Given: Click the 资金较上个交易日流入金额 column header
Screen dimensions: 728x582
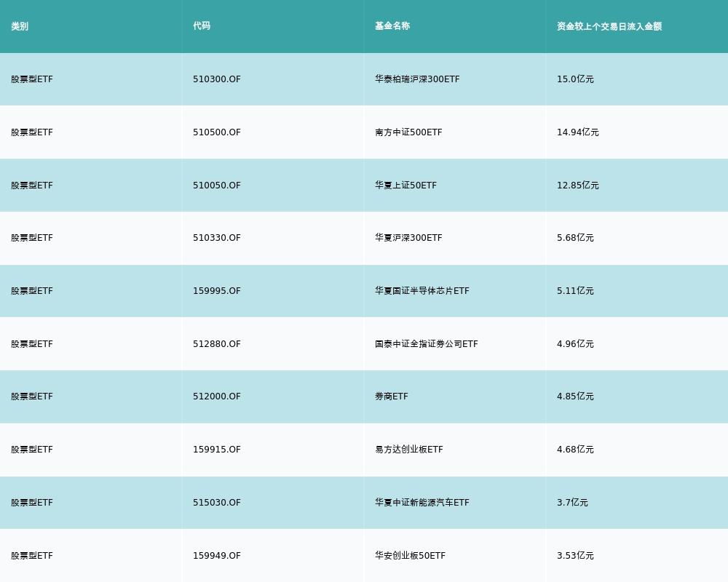Looking at the screenshot, I should click(x=609, y=26).
